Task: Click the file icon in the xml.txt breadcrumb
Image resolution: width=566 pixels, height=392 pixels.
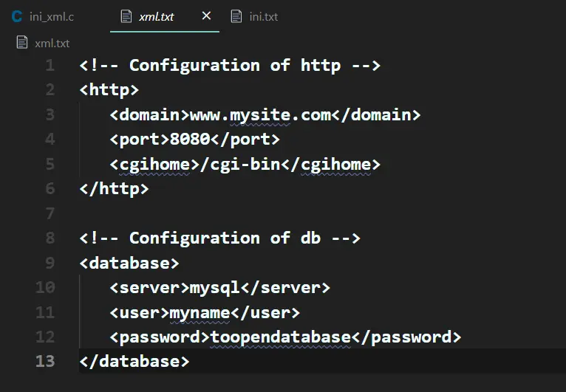Action: pos(22,43)
